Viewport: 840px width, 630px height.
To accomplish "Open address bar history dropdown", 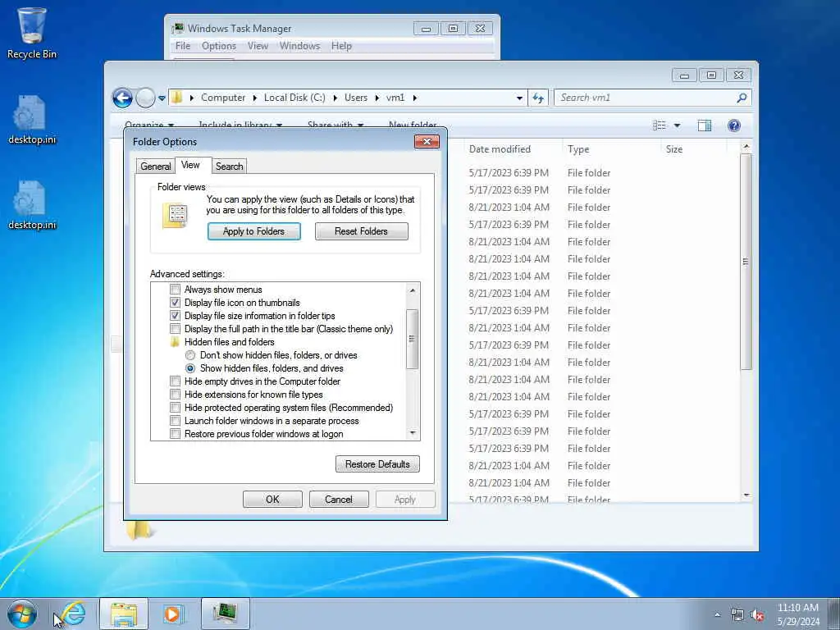I will pyautogui.click(x=519, y=98).
